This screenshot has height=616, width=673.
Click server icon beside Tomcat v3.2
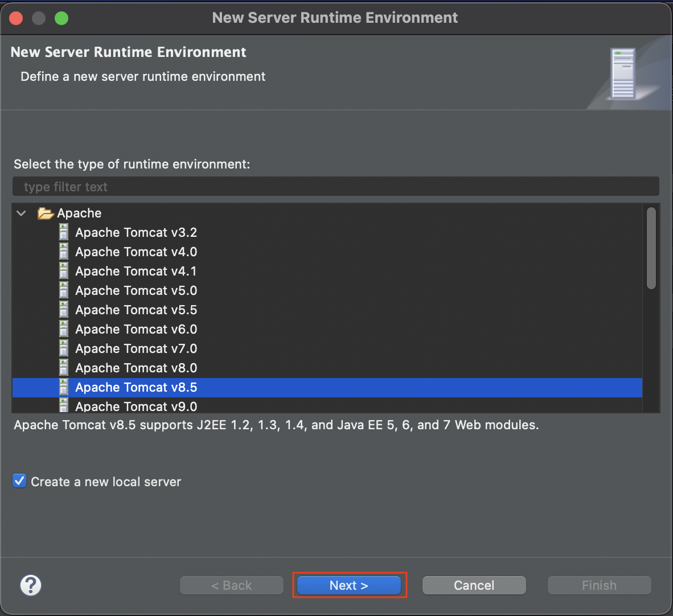point(64,232)
